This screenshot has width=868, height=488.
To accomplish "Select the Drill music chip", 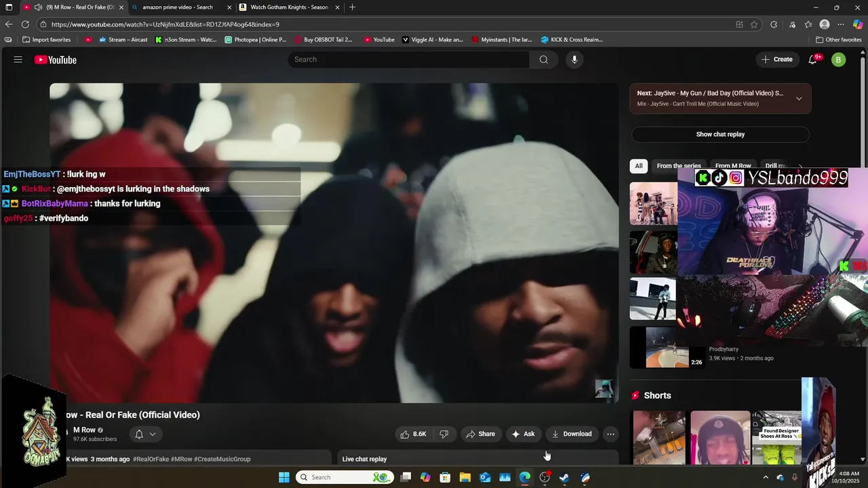I will tap(776, 166).
